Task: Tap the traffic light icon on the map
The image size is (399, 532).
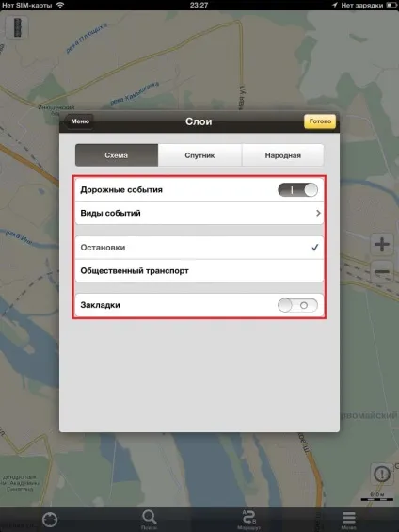Action: click(17, 27)
